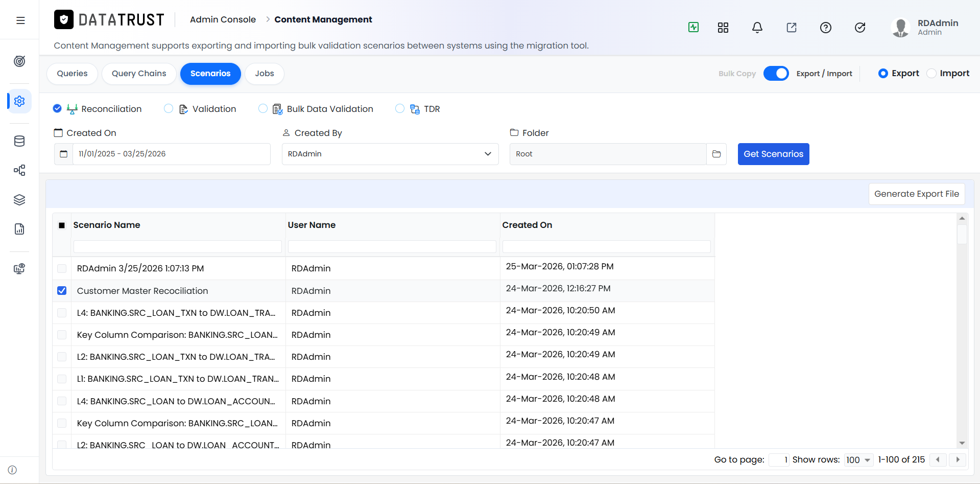Select the Reconciliation radio option
This screenshot has height=484, width=980.
coord(57,108)
